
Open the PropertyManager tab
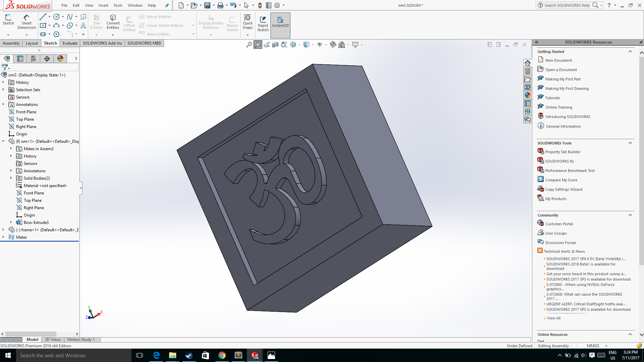point(20,59)
